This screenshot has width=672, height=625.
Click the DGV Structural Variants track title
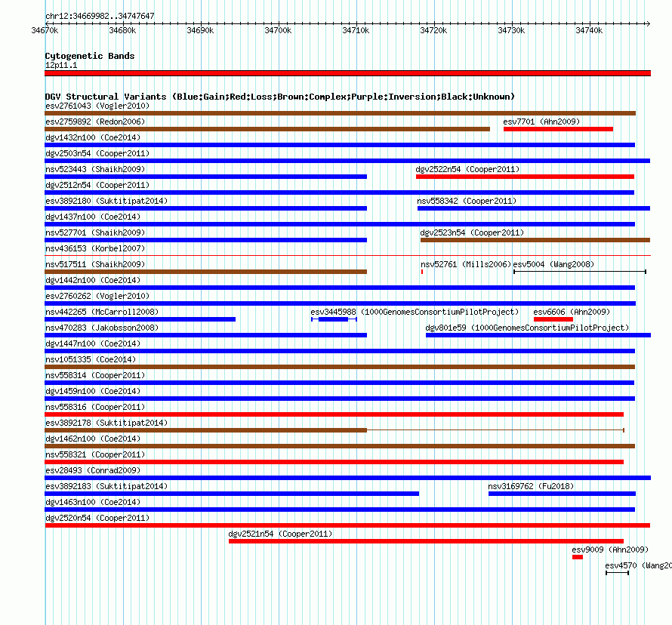click(x=280, y=97)
